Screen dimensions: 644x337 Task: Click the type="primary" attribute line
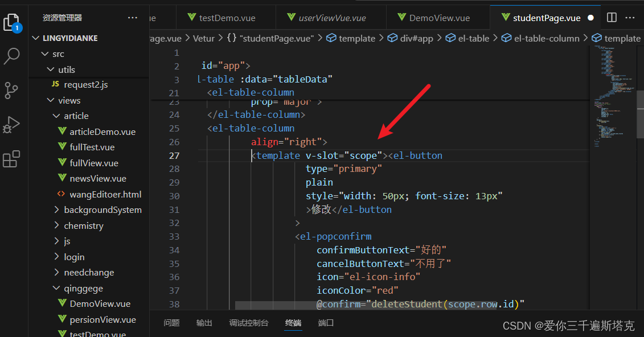tap(344, 168)
